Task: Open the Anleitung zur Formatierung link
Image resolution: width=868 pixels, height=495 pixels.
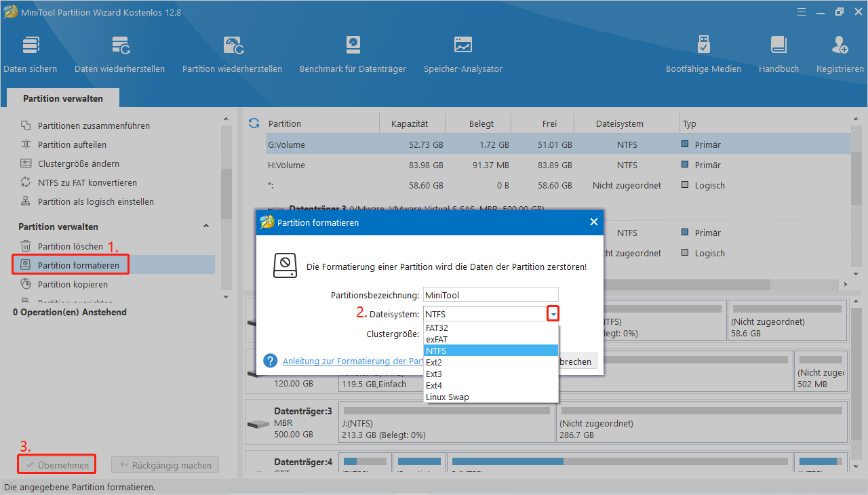Action: 353,361
